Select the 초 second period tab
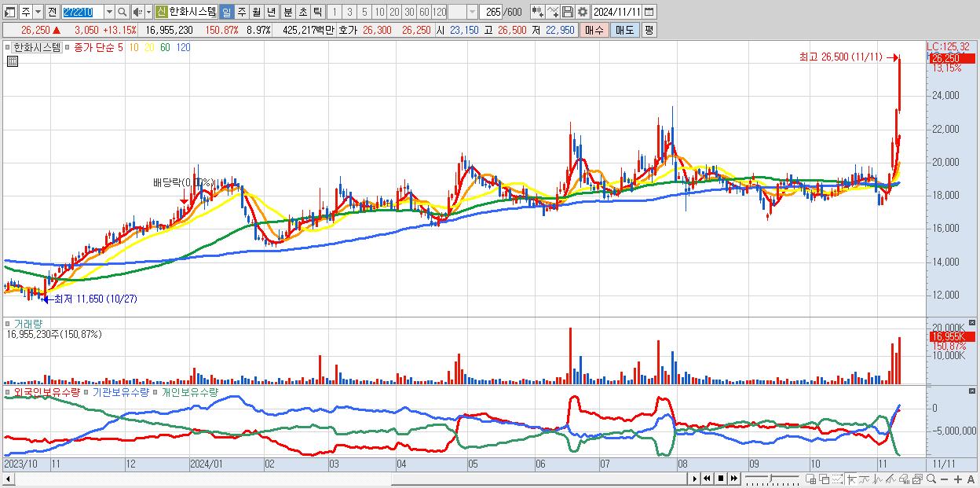 [302, 12]
